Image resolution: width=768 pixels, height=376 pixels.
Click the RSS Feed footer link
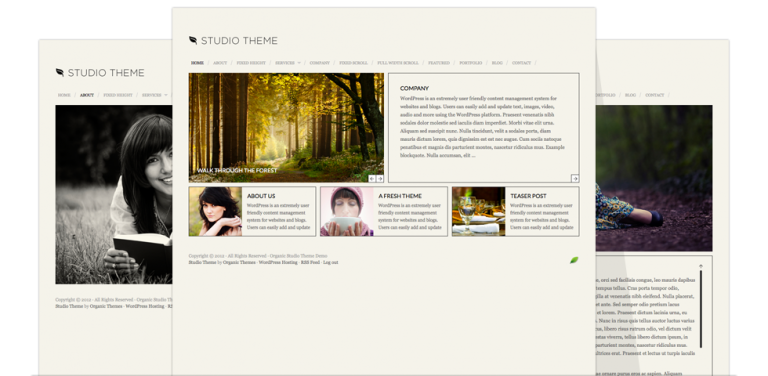[310, 262]
